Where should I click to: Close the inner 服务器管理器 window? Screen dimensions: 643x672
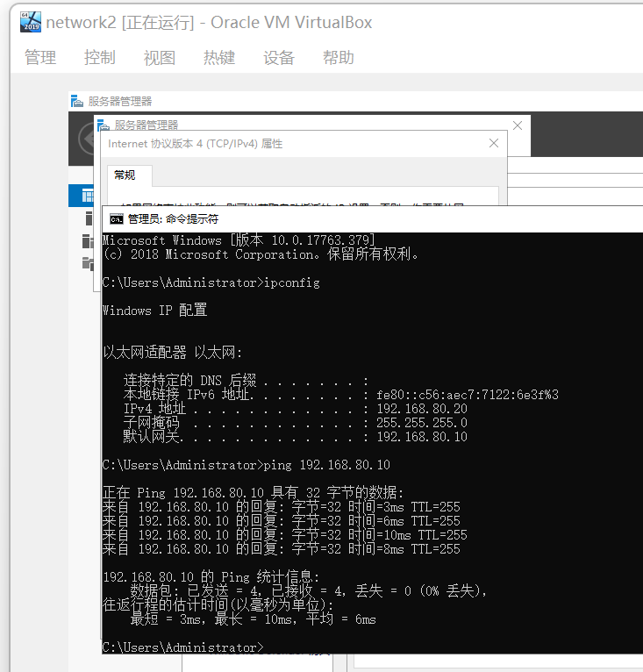[518, 125]
